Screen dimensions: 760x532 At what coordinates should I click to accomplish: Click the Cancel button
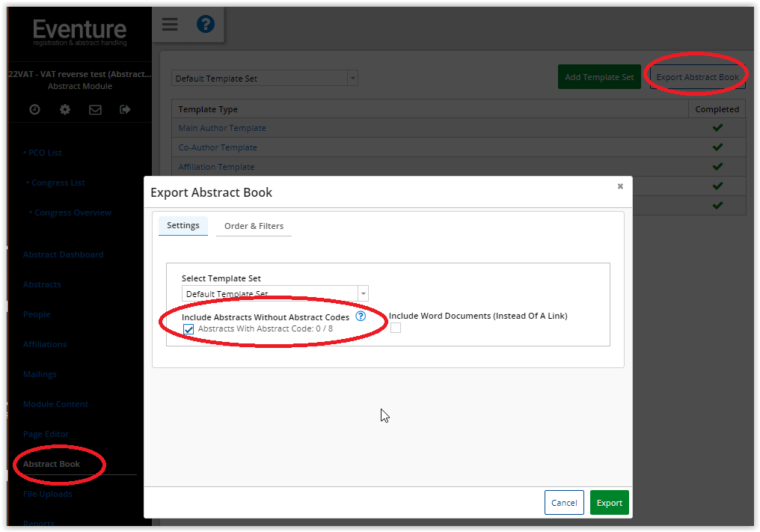click(564, 503)
